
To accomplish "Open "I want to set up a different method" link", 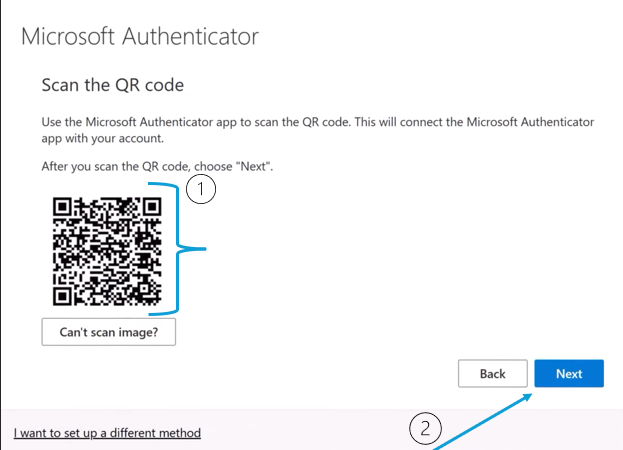I will click(107, 433).
